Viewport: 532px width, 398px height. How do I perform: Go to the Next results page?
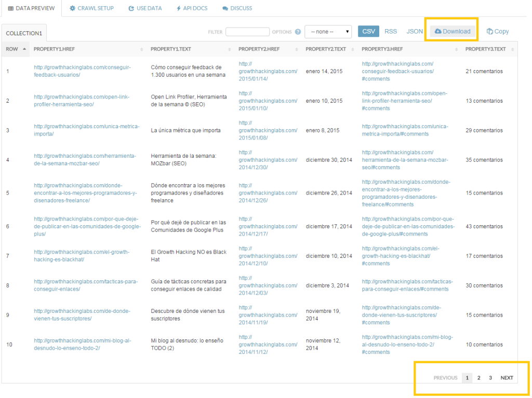507,378
